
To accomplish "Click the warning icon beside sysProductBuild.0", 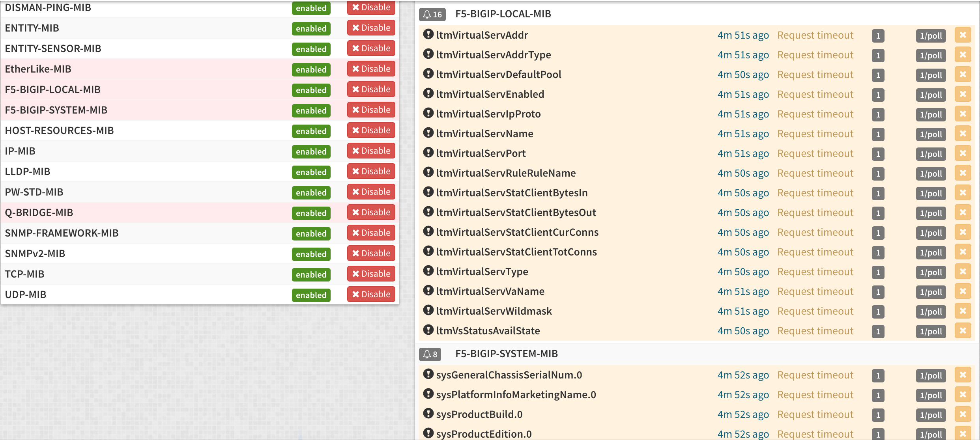I will (x=428, y=414).
